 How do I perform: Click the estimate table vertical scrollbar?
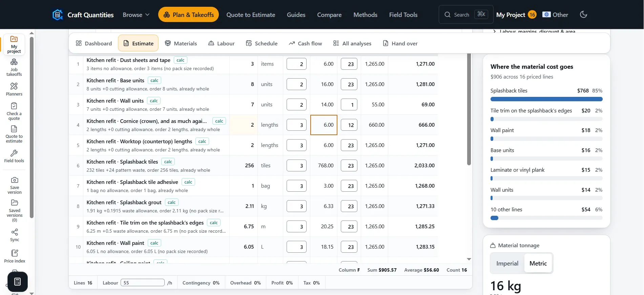pyautogui.click(x=469, y=109)
